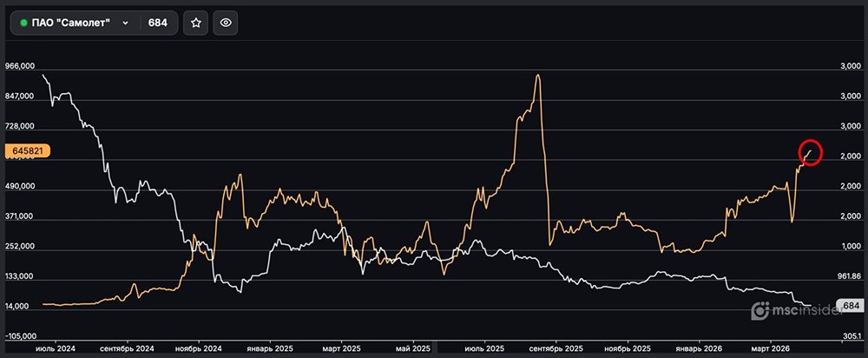Click the июль 2024 date label
Viewport: 868px width, 358px height.
(x=55, y=349)
